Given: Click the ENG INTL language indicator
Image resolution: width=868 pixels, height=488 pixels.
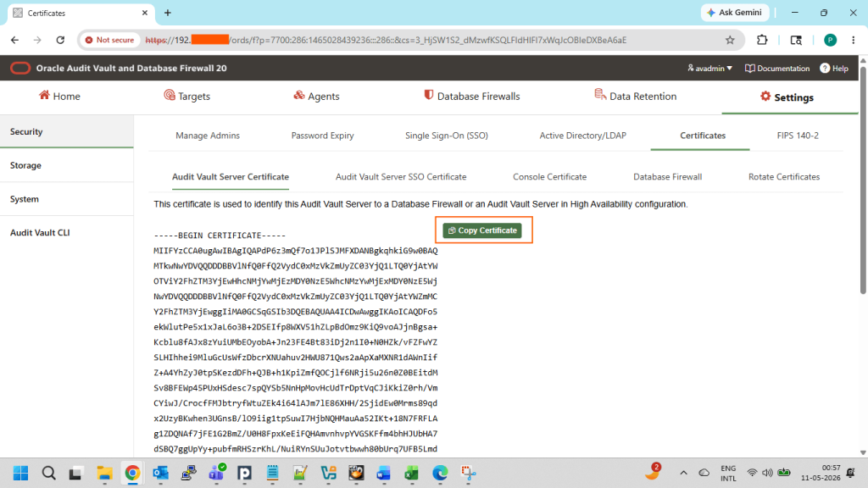Looking at the screenshot, I should (x=728, y=473).
